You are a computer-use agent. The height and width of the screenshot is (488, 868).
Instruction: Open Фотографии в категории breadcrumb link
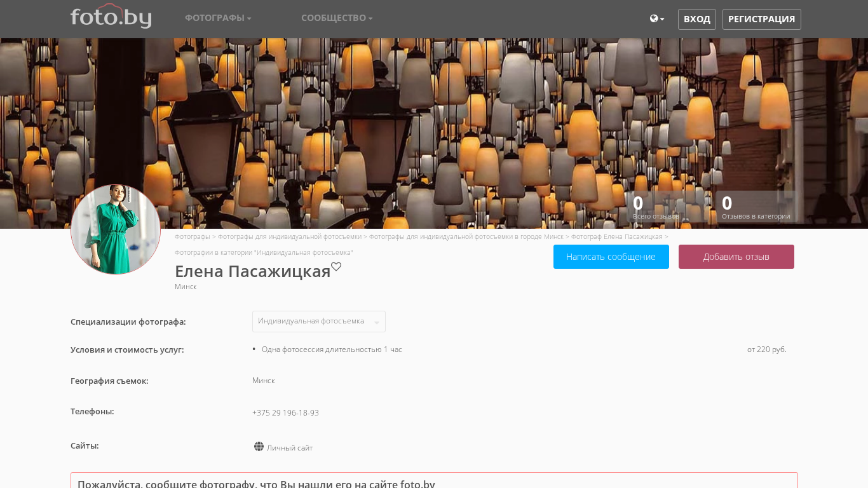click(x=264, y=252)
